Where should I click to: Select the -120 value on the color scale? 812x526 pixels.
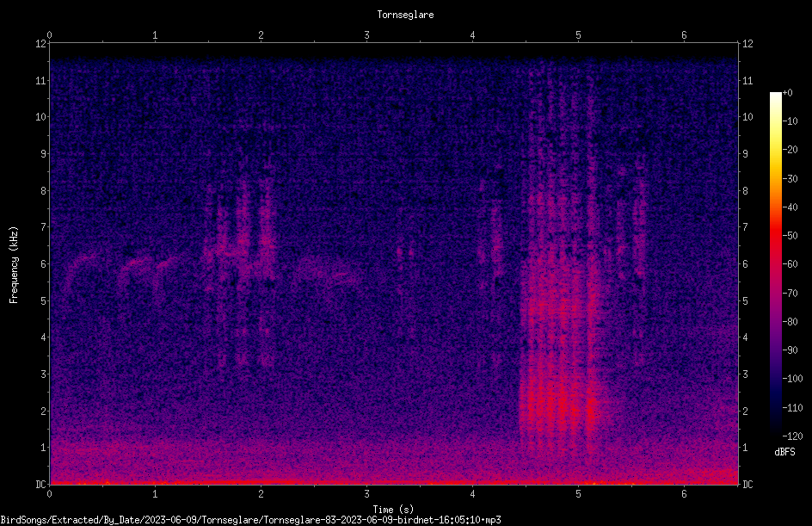[x=792, y=436]
